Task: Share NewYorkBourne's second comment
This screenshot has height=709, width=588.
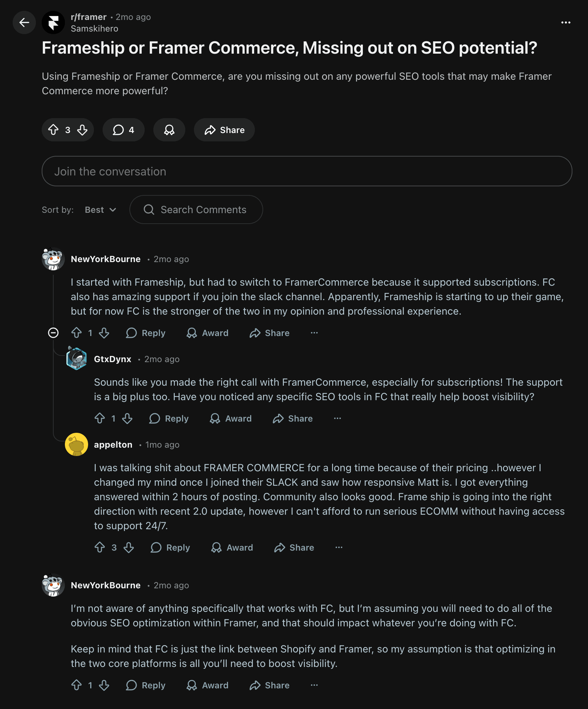Action: click(x=269, y=685)
